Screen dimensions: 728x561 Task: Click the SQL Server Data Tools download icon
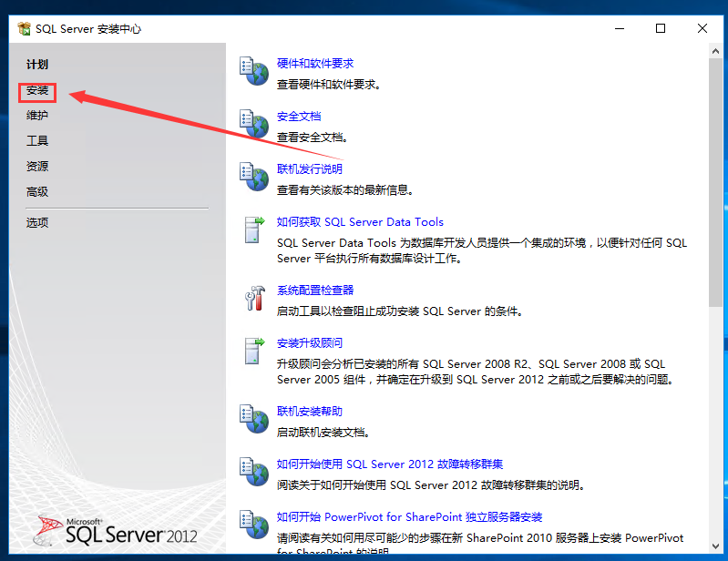[252, 229]
